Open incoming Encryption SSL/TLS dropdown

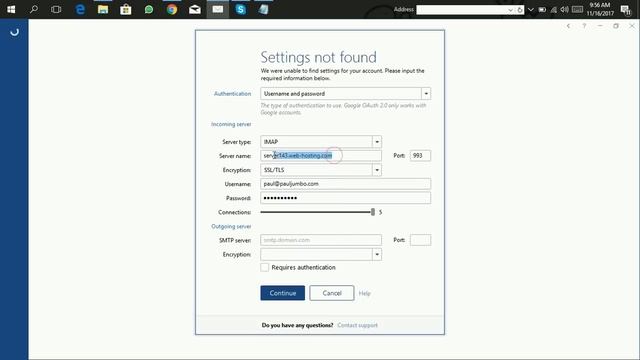(x=377, y=170)
